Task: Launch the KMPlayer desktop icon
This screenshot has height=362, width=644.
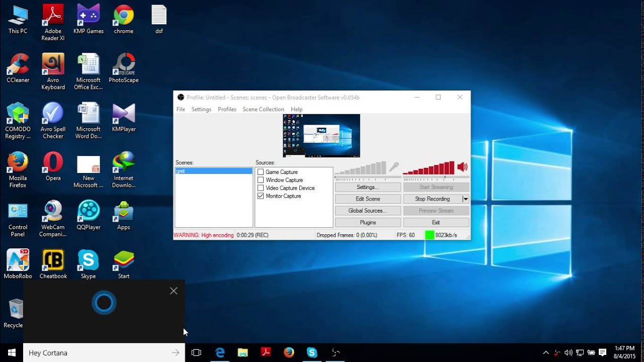Action: 124,117
